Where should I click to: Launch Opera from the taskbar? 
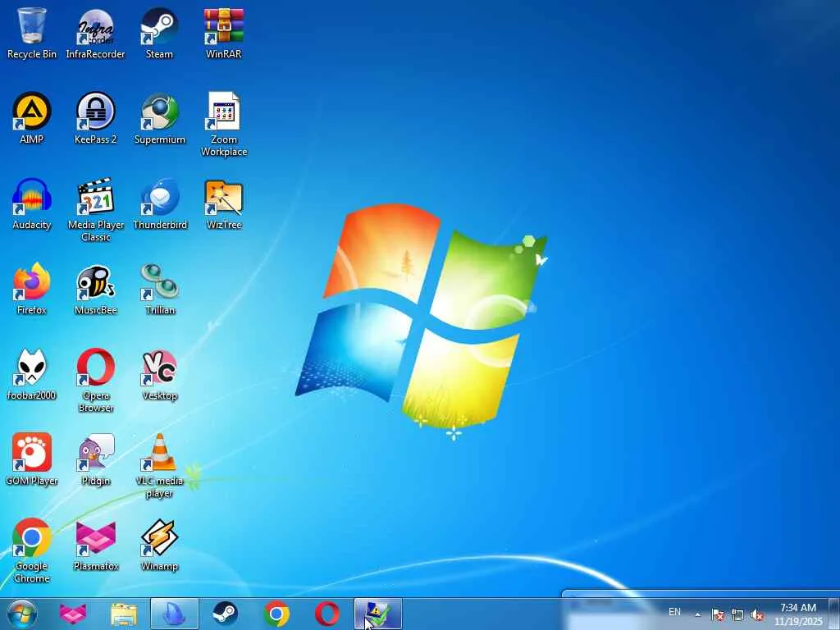tap(326, 614)
